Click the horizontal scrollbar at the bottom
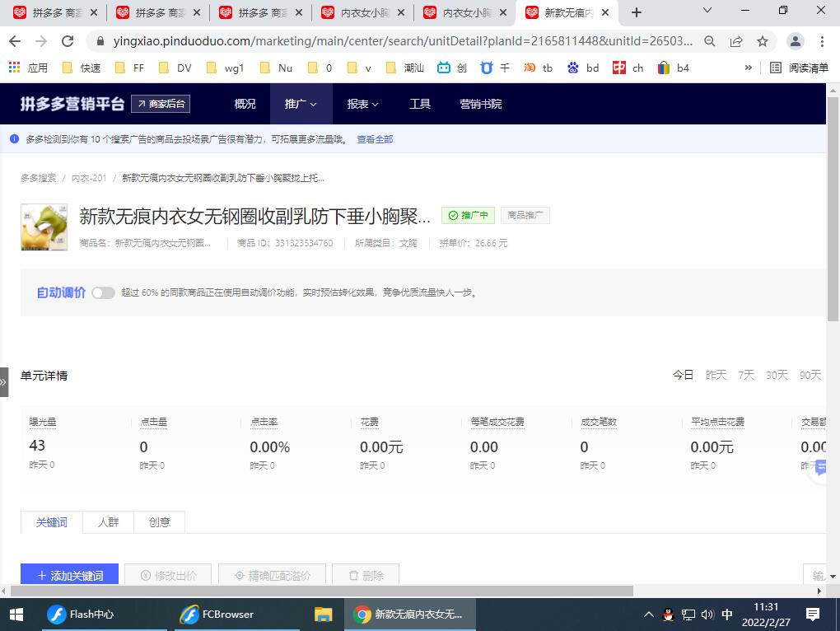 321,591
